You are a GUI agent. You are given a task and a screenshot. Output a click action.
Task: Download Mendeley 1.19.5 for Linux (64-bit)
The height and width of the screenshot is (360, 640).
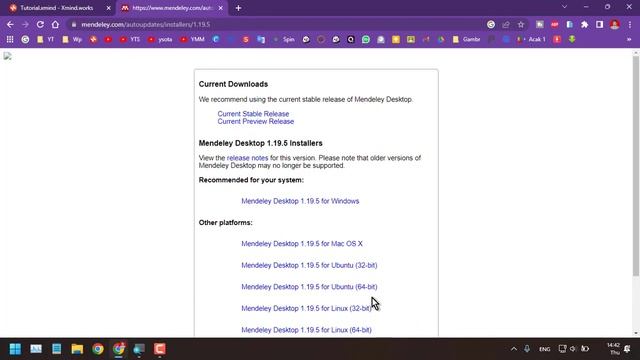tap(306, 330)
